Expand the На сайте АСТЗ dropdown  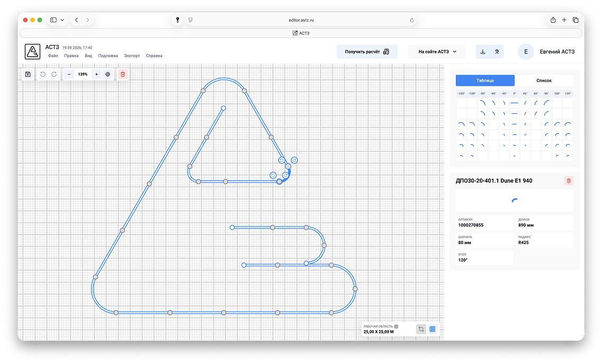(437, 52)
